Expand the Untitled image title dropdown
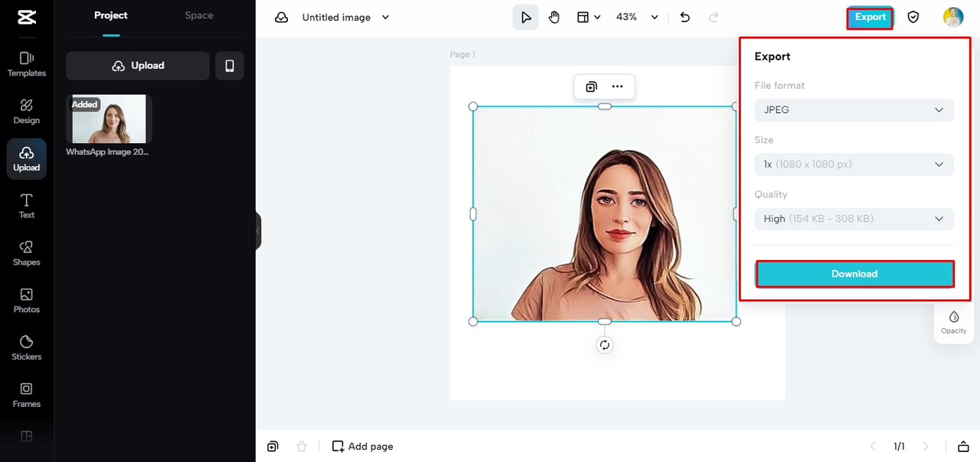The height and width of the screenshot is (462, 980). (385, 17)
